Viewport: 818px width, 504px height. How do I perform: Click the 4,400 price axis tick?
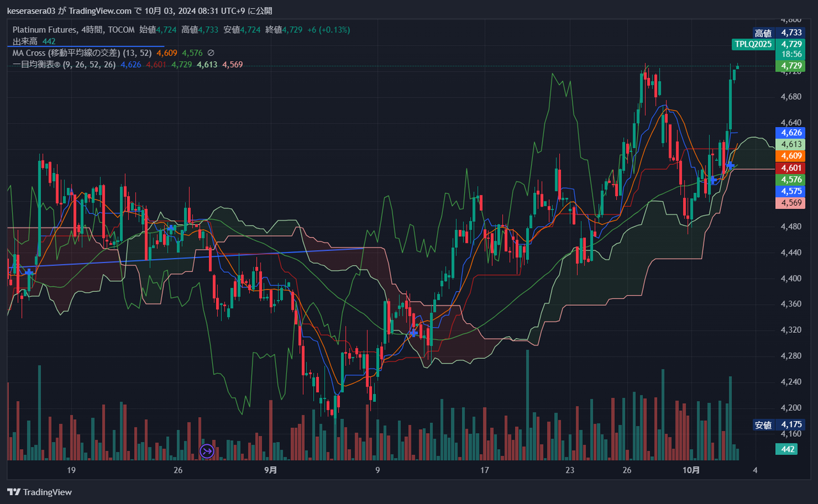click(791, 278)
